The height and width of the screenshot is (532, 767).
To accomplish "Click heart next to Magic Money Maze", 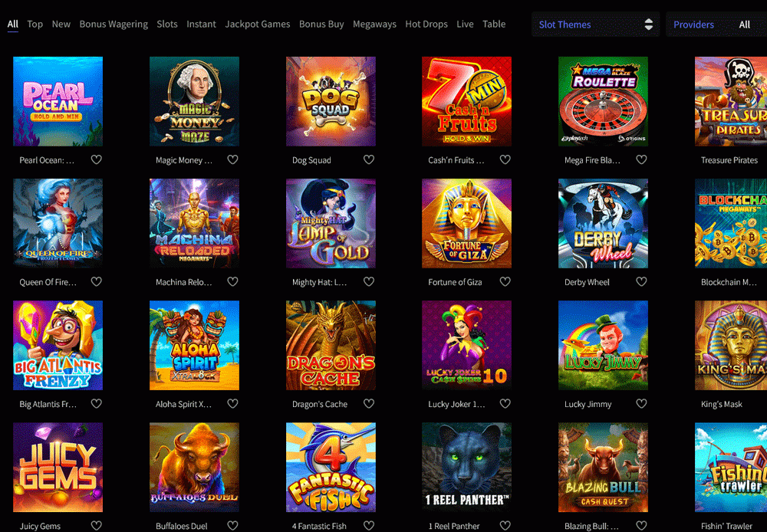I will 233,159.
